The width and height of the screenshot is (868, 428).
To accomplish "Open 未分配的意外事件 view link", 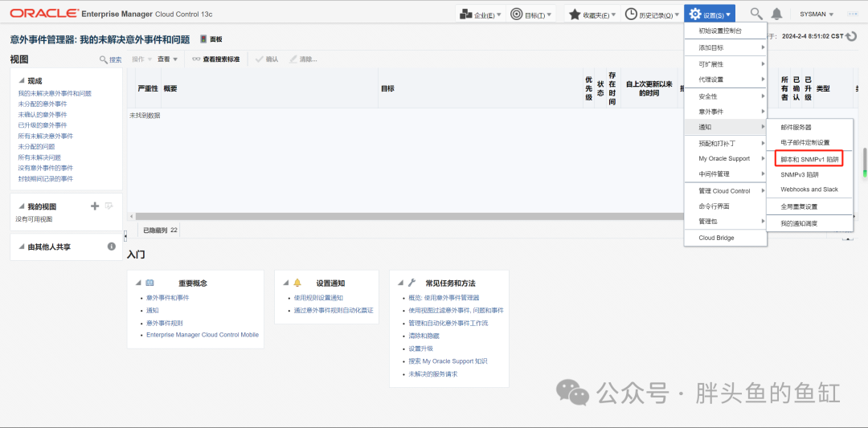I will tap(43, 104).
